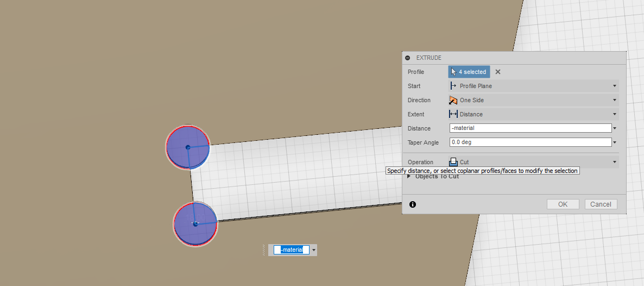
Task: Click the Taper Angle input field
Action: pyautogui.click(x=531, y=142)
